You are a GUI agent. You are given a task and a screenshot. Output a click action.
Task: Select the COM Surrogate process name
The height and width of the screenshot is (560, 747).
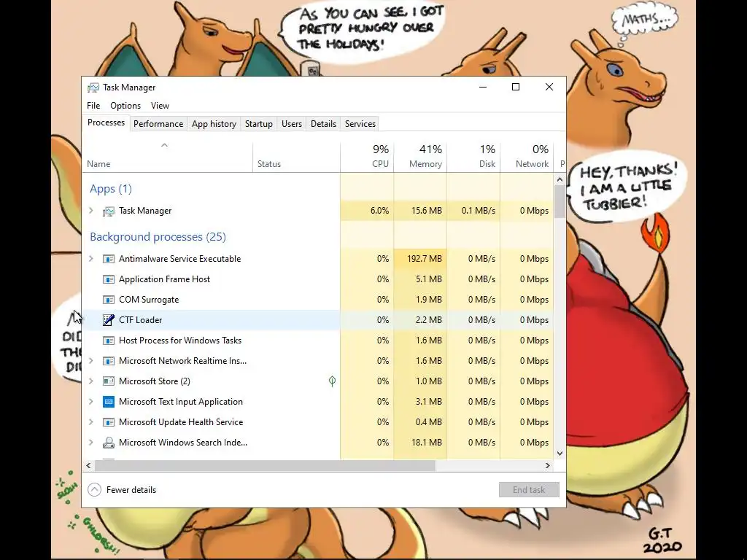pyautogui.click(x=149, y=300)
